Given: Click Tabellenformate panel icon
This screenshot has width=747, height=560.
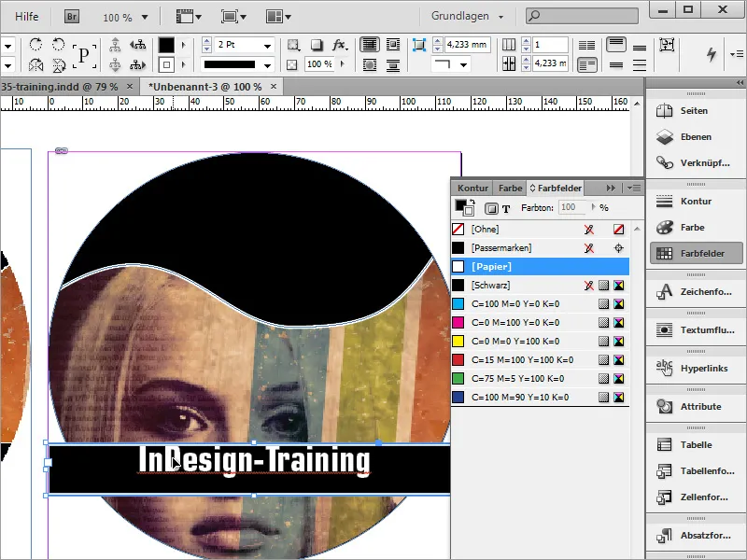Looking at the screenshot, I should point(664,471).
